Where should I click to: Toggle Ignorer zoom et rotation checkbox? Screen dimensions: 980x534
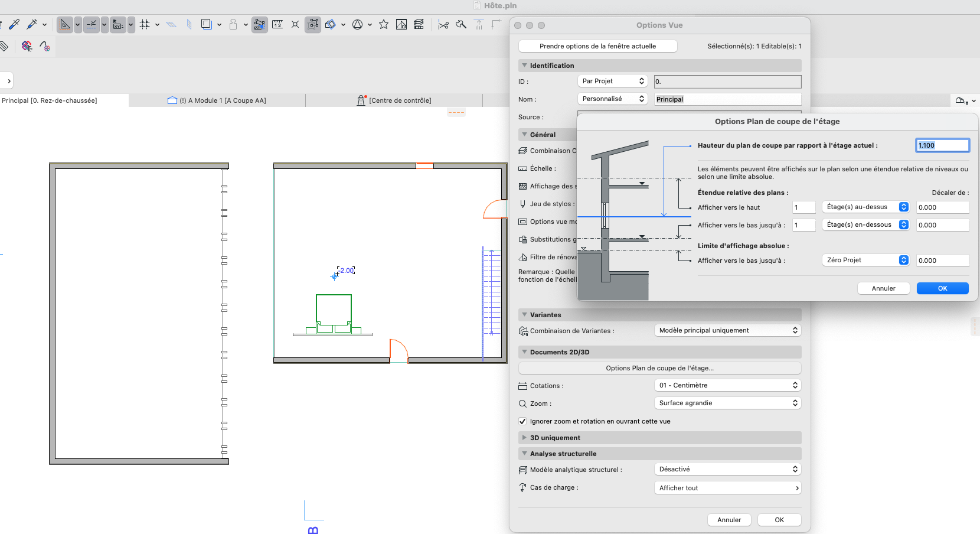[x=522, y=421]
